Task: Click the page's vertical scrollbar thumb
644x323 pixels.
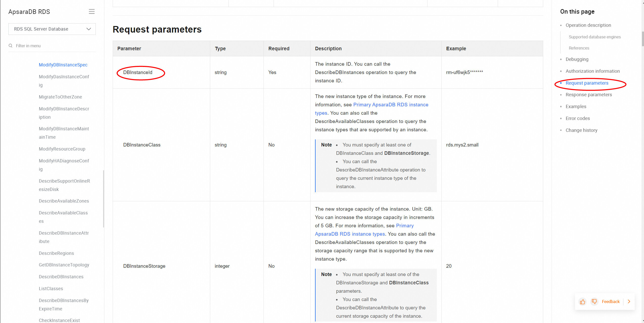Action: (x=642, y=39)
